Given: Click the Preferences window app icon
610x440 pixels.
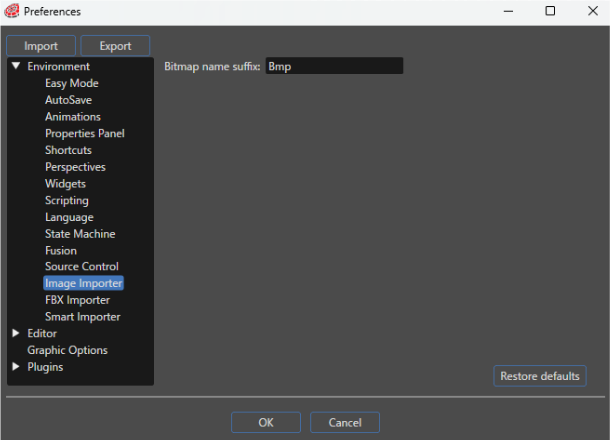Looking at the screenshot, I should tap(12, 11).
